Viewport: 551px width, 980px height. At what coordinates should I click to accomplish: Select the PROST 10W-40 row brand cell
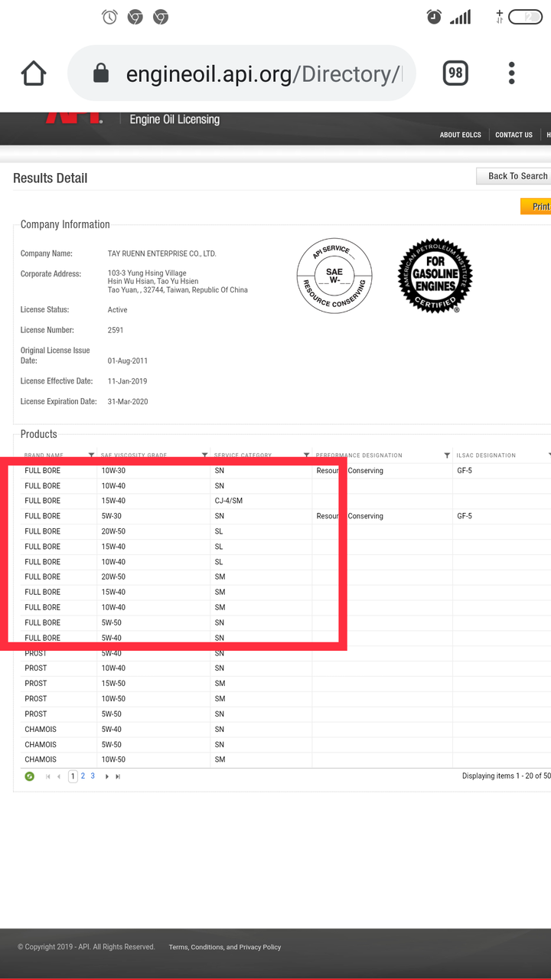coord(58,668)
